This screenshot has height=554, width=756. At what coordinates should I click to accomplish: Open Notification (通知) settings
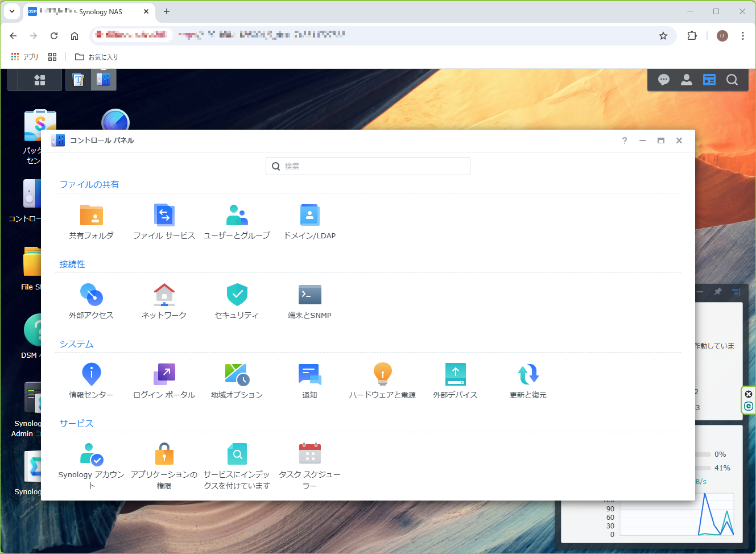(309, 381)
